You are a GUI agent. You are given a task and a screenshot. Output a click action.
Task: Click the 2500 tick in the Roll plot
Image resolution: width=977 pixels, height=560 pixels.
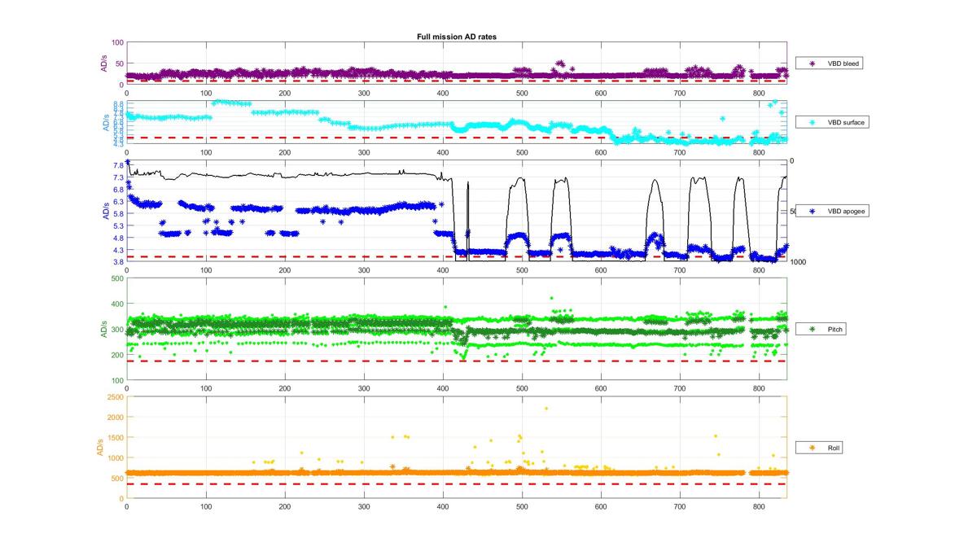(114, 397)
